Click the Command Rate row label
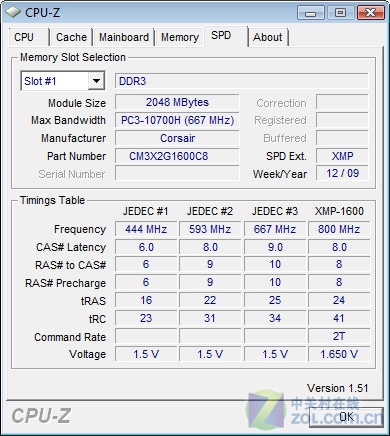Viewport: 390px width, 436px height. (x=70, y=337)
